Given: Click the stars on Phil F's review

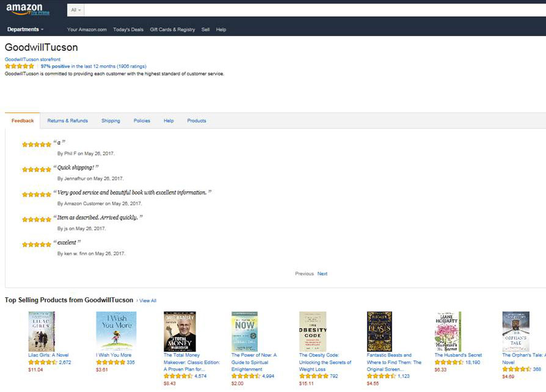Looking at the screenshot, I should 37,145.
